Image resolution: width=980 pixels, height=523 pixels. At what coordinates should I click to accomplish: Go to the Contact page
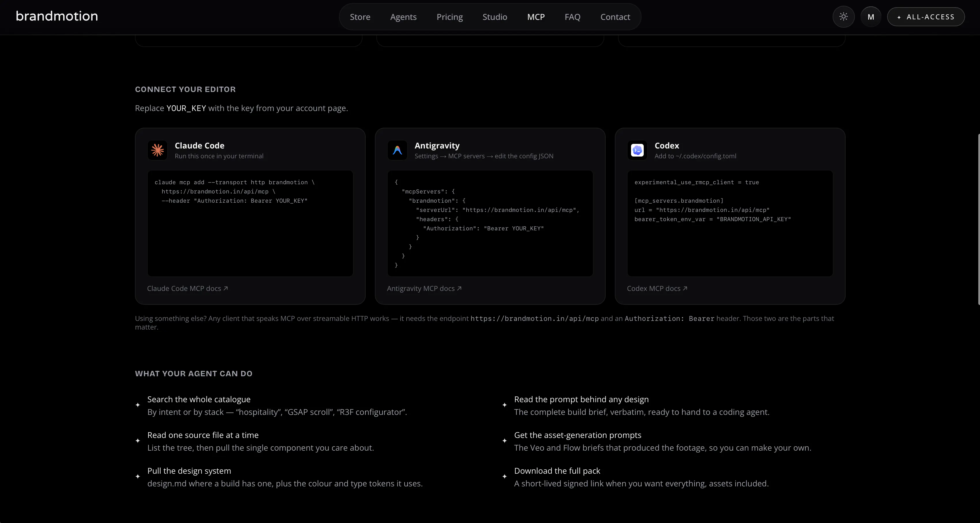coord(615,17)
